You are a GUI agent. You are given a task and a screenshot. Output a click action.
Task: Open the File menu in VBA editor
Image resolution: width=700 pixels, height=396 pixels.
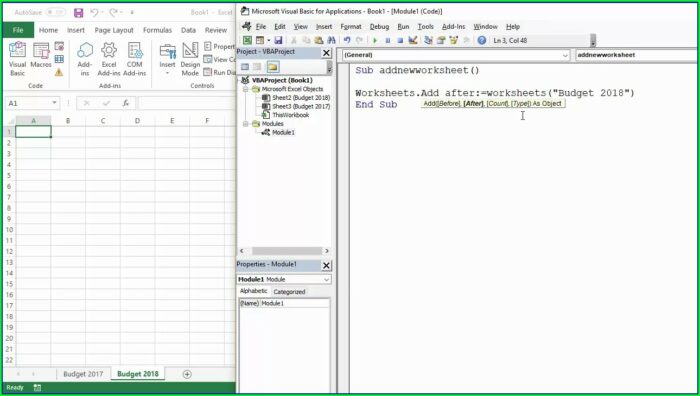click(261, 27)
